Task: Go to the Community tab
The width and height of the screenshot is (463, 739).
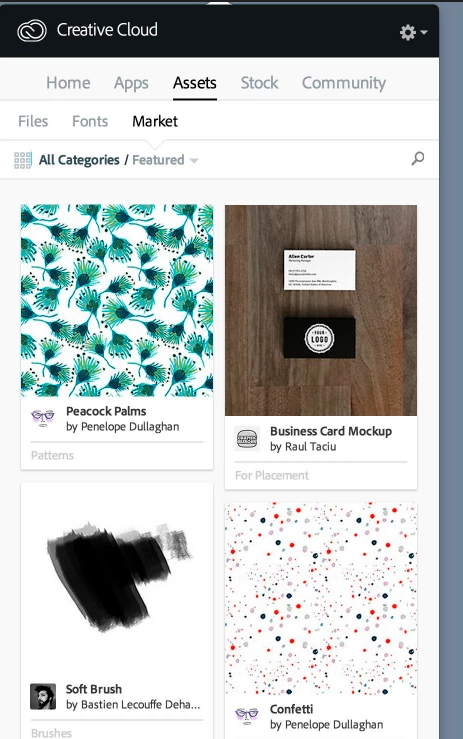Action: [344, 83]
